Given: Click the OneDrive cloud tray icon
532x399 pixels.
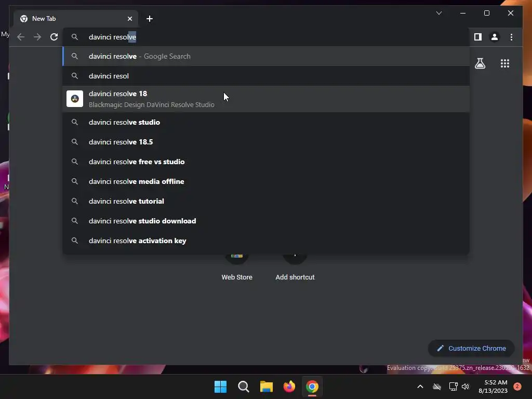Looking at the screenshot, I should coord(437,387).
